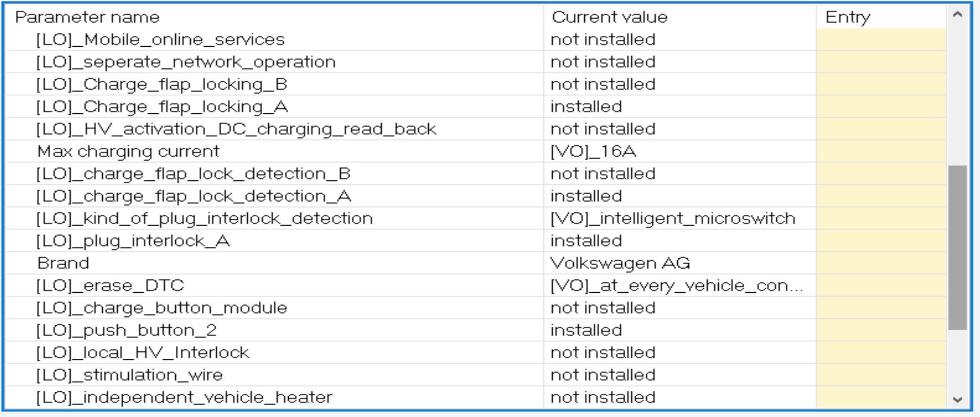The width and height of the screenshot is (980, 417).
Task: Open Entry field for Max charging current
Action: pos(881,152)
